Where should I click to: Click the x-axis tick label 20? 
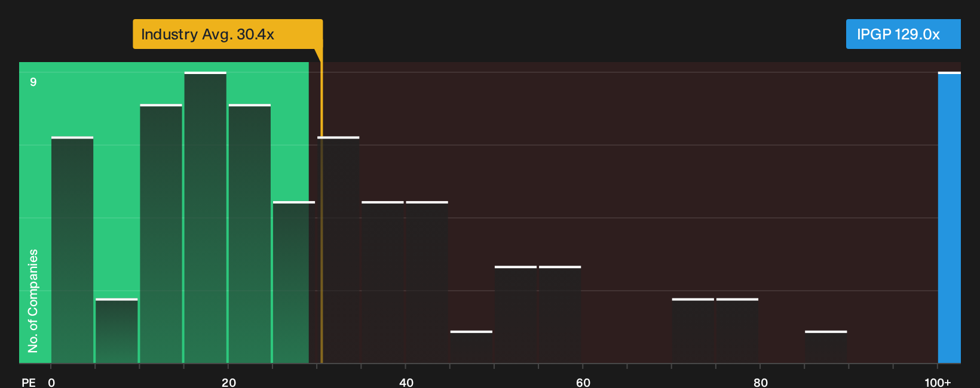click(229, 383)
